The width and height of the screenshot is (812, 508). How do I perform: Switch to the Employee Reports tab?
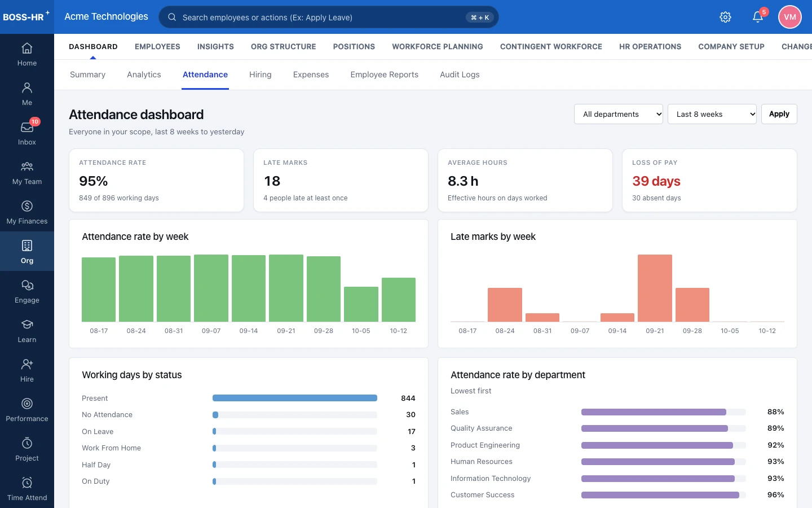[x=385, y=75]
